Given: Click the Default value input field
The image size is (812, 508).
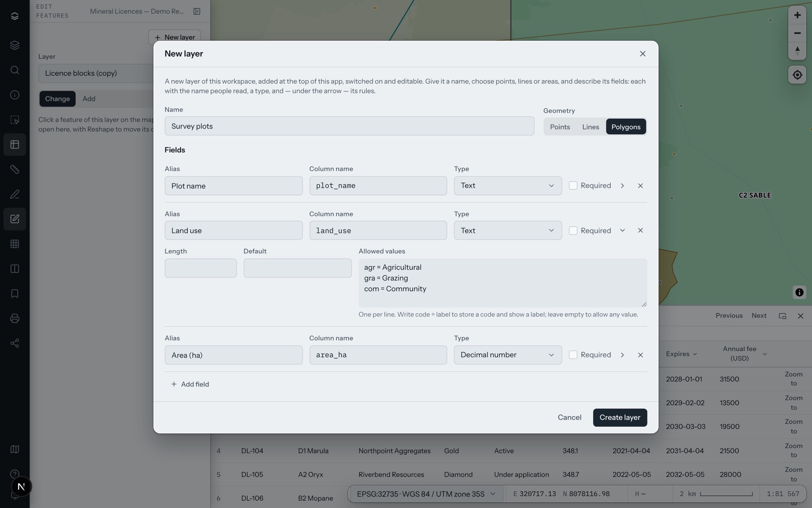Looking at the screenshot, I should point(297,268).
